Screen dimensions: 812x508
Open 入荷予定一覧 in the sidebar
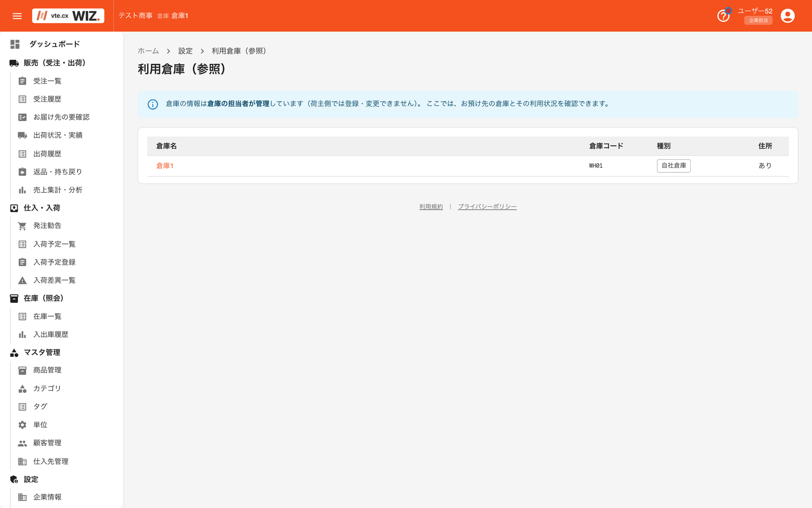(54, 244)
